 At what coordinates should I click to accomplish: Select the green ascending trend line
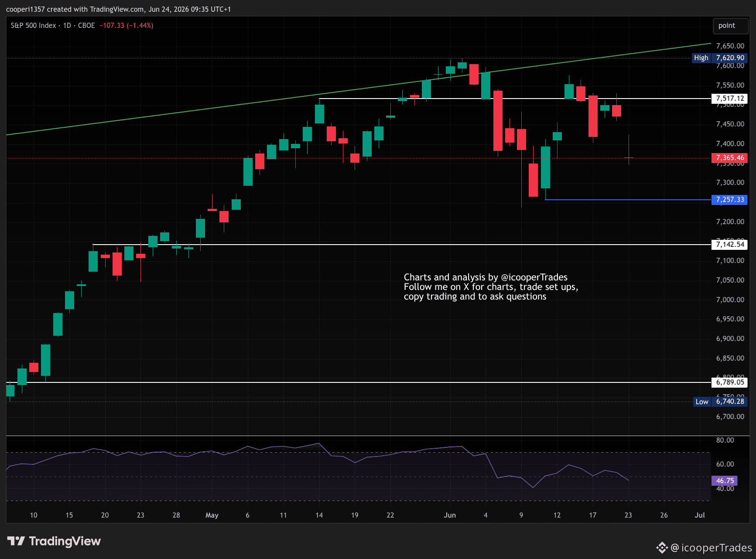(x=359, y=89)
